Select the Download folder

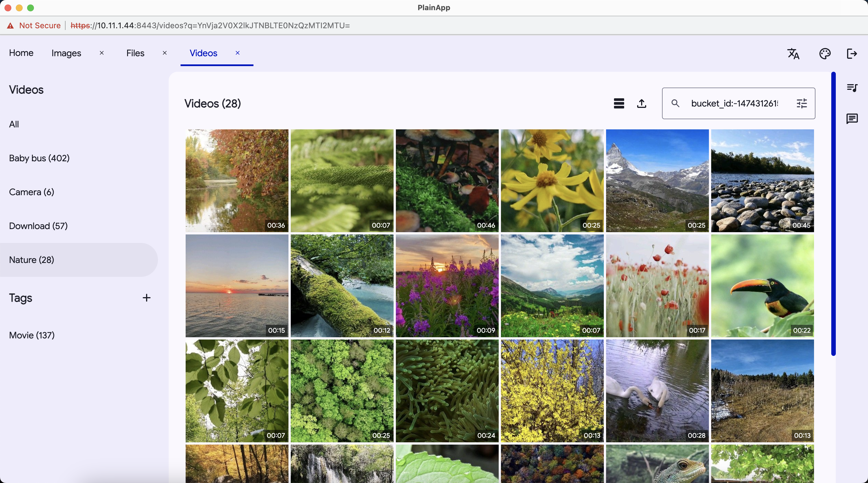tap(38, 226)
